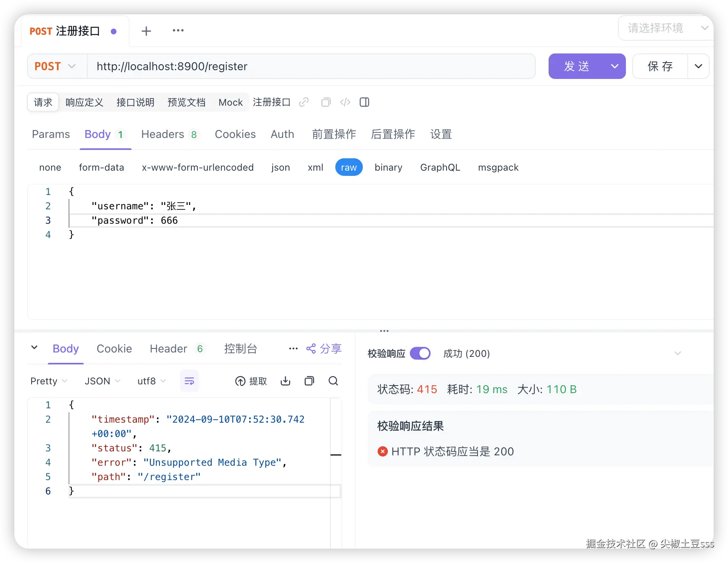
Task: Switch to 预览文档 view
Action: click(x=187, y=102)
